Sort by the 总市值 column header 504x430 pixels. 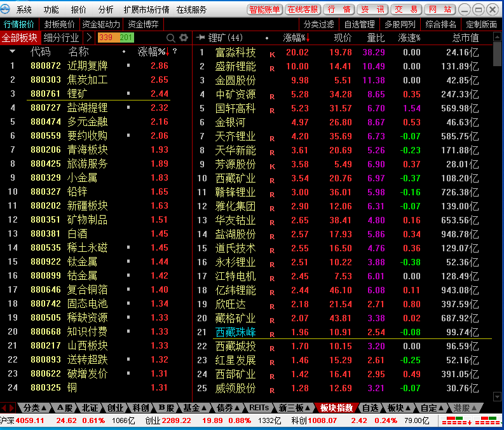(x=465, y=38)
